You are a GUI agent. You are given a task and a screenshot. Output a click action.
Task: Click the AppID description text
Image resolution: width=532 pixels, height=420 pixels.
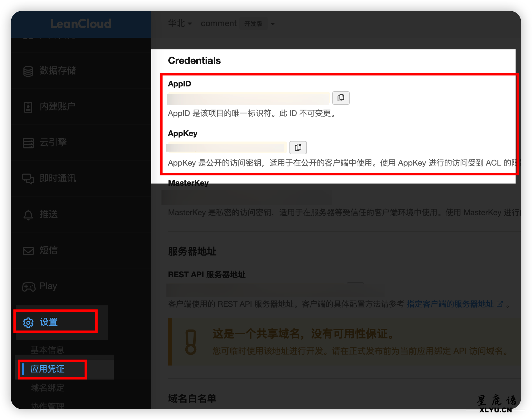click(252, 113)
